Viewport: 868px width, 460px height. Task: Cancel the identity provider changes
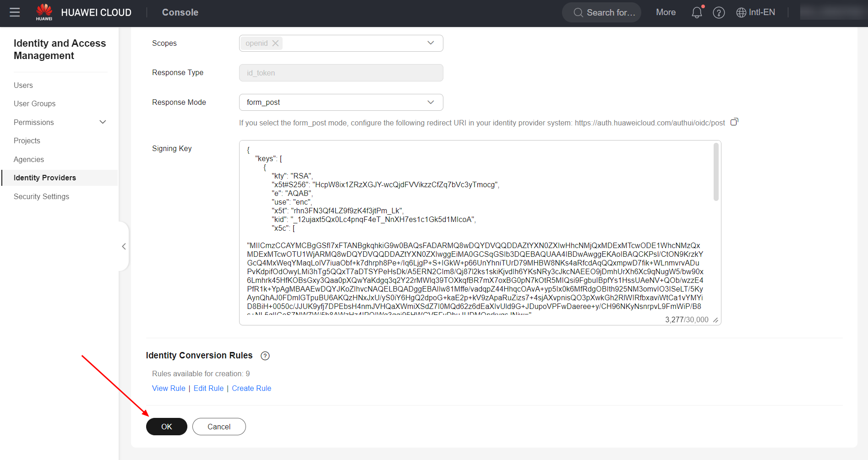[x=218, y=427]
